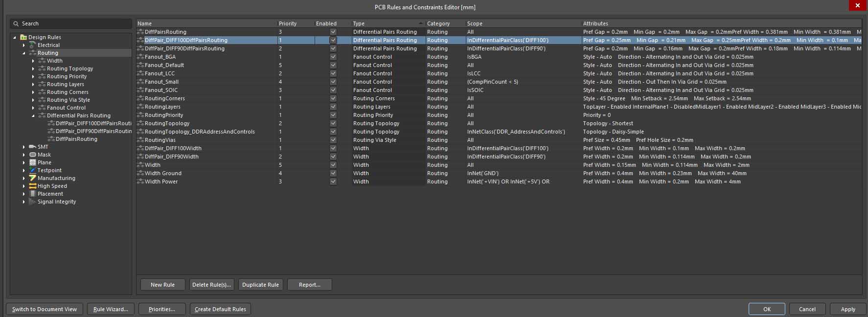The height and width of the screenshot is (317, 868).
Task: Open the Rule Wizard
Action: click(111, 309)
